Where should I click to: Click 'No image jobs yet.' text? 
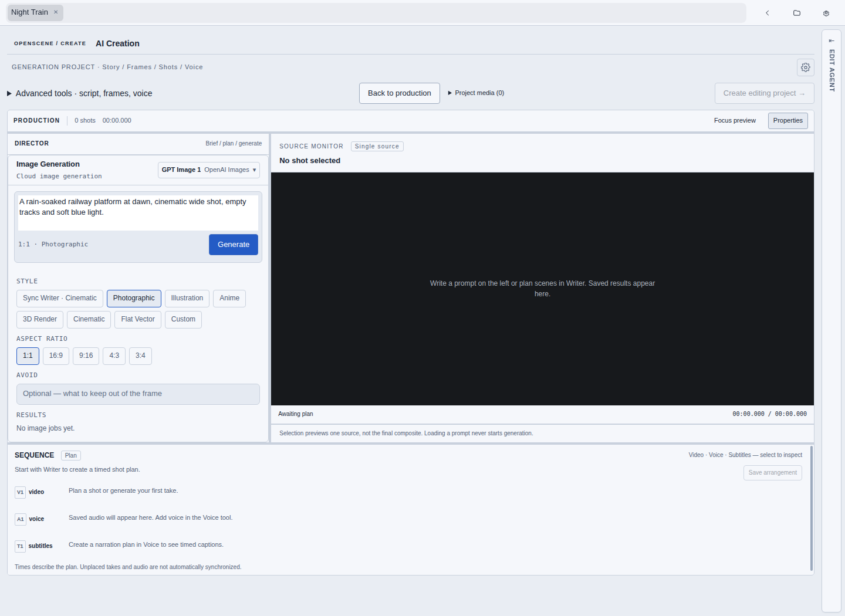click(x=45, y=429)
